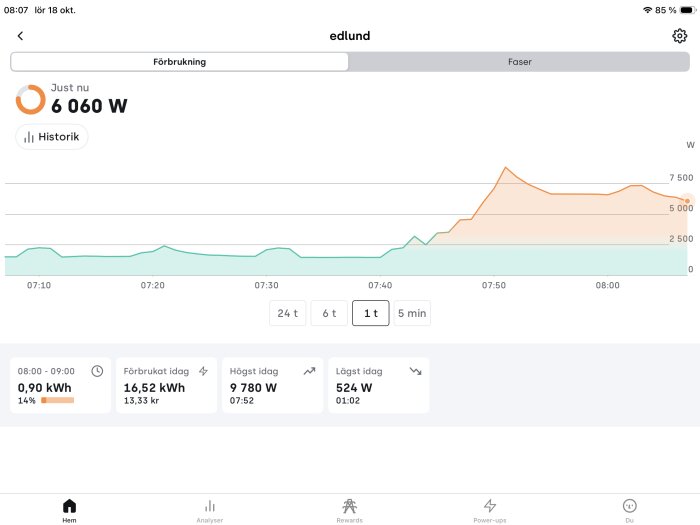Open the Historik button

pos(52,137)
